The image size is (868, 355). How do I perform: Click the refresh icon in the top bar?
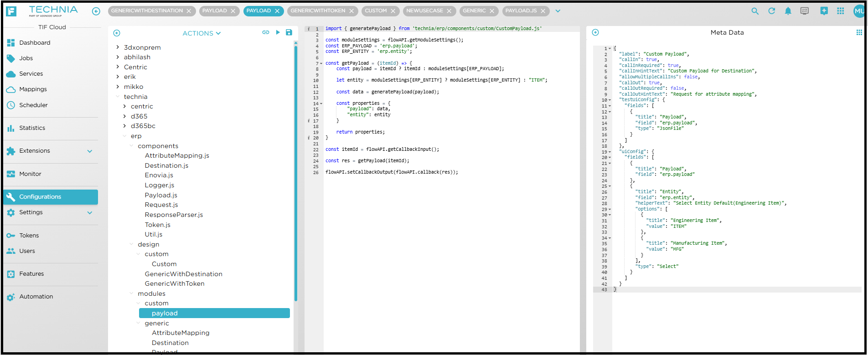click(771, 11)
